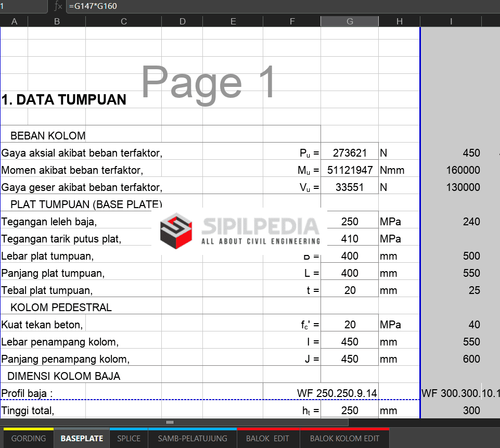500x448 pixels.
Task: Switch to the GORDING sheet tab
Action: [29, 438]
